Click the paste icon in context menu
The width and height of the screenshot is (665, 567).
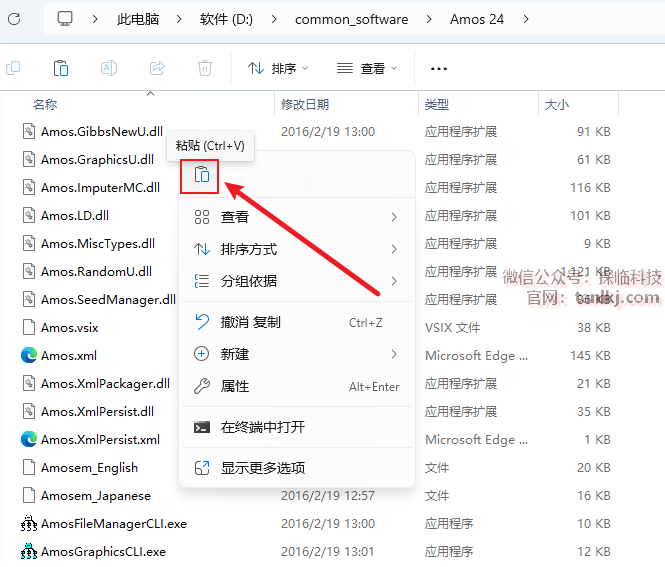click(201, 174)
